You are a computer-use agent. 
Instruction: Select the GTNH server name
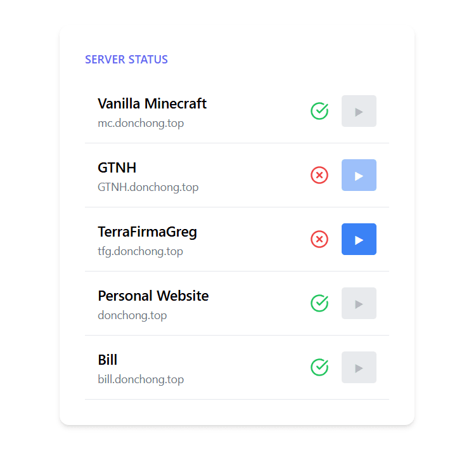(117, 167)
